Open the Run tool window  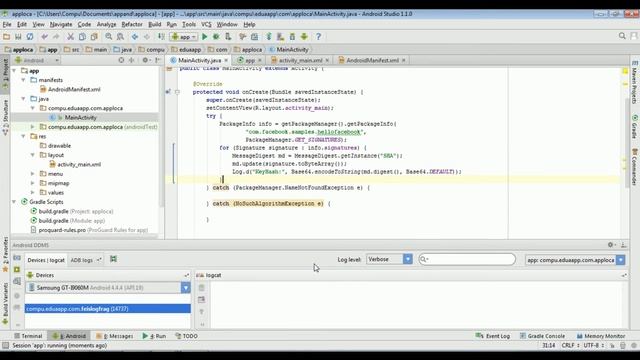click(154, 336)
